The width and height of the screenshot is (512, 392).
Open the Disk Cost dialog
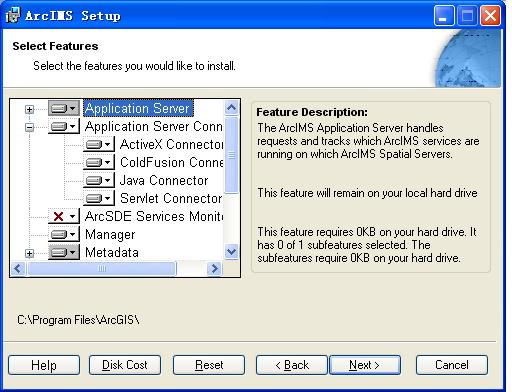[x=125, y=365]
